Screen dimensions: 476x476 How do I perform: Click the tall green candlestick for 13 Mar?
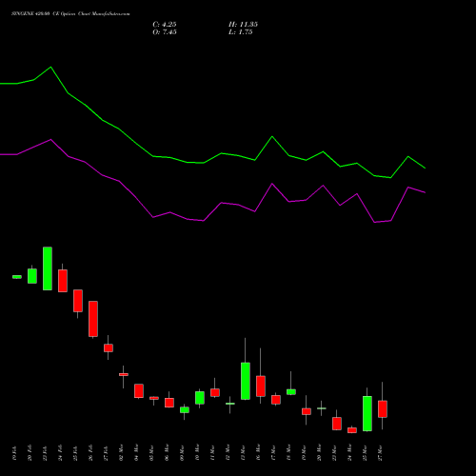click(x=246, y=381)
